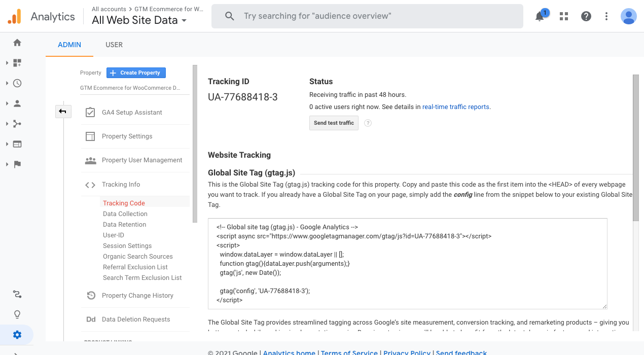Image resolution: width=644 pixels, height=355 pixels.
Task: Expand the Behavior section arrow
Action: pos(7,144)
